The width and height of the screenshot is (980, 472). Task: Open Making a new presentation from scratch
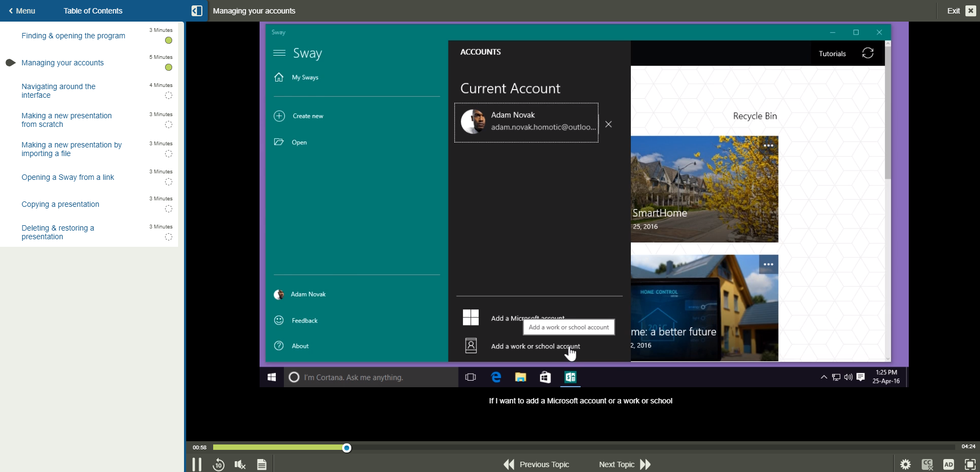coord(66,120)
